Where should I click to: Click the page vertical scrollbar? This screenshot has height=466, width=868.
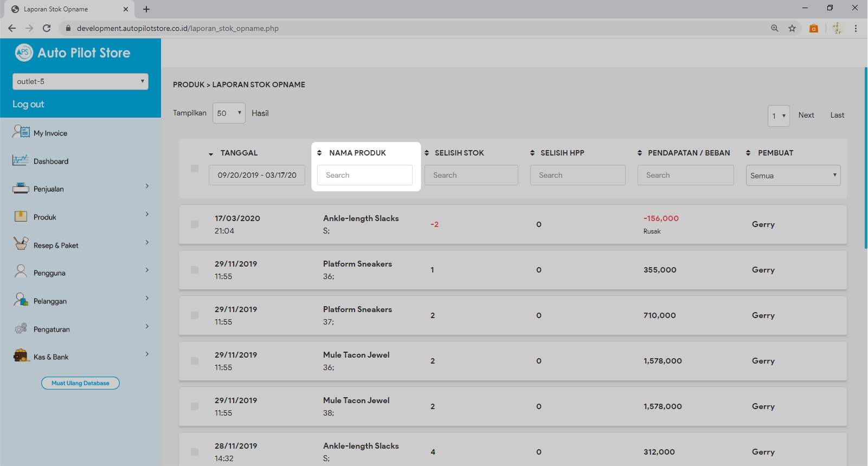(x=865, y=157)
